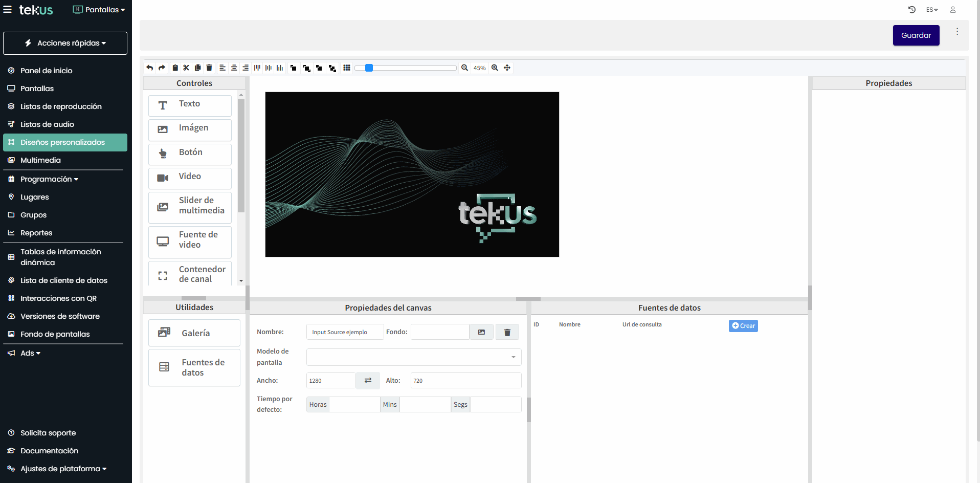Screen dimensions: 980x483
Task: Zoom out of the canvas
Action: coord(464,68)
